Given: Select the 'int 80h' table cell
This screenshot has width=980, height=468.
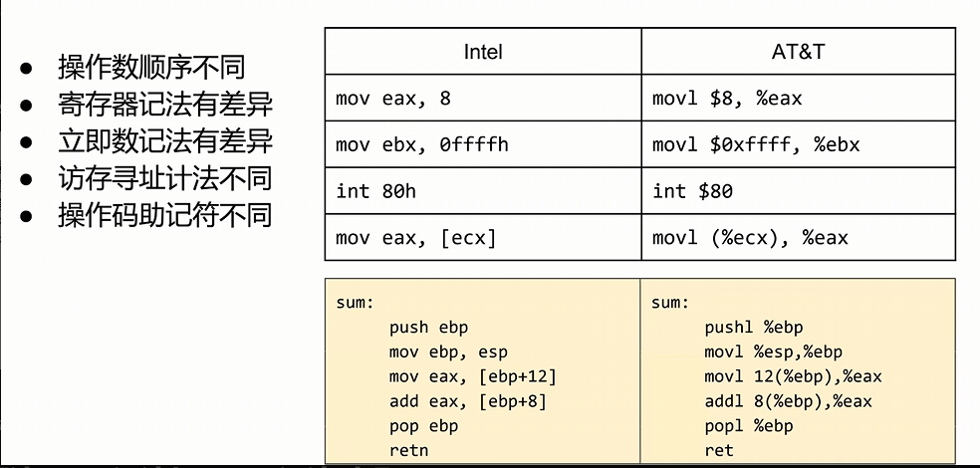Looking at the screenshot, I should (x=482, y=190).
